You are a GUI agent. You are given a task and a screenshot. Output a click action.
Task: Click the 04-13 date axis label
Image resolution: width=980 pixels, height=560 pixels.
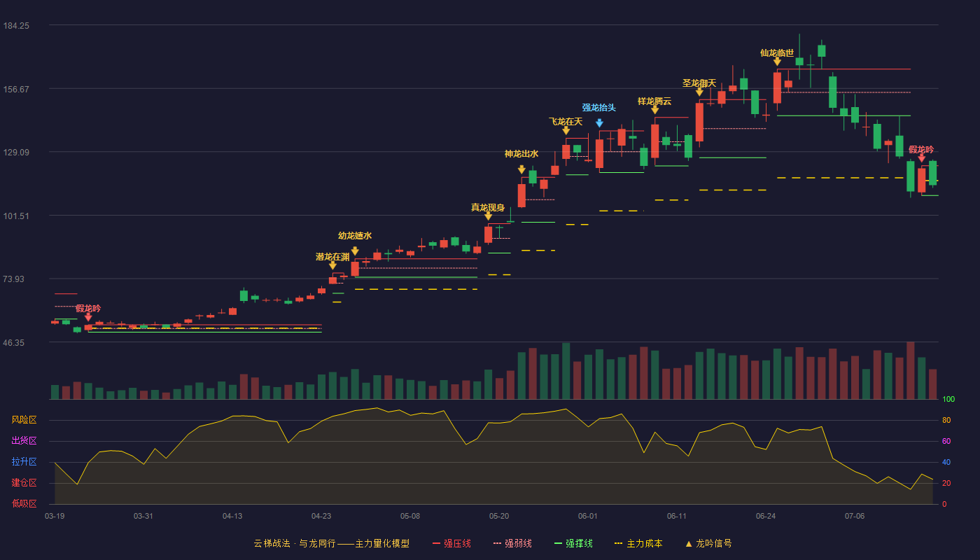(232, 516)
